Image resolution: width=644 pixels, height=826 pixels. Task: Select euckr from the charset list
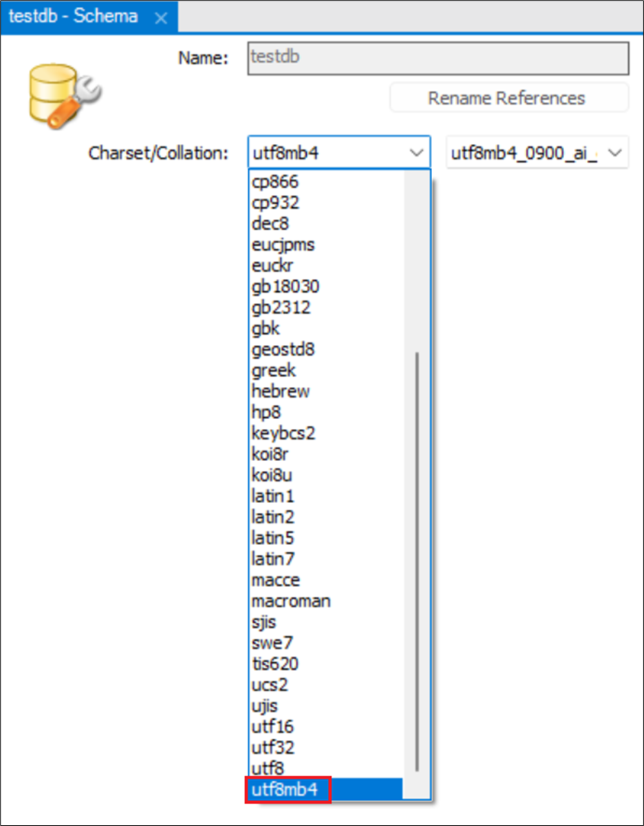pyautogui.click(x=325, y=266)
